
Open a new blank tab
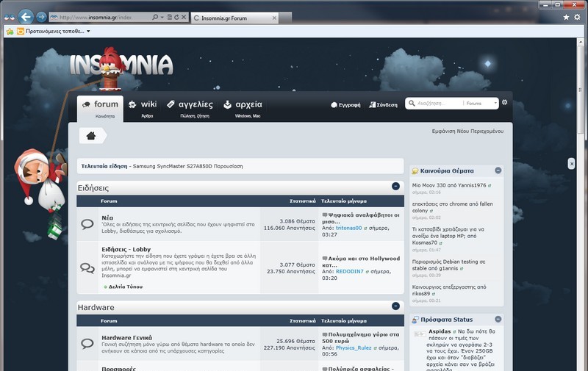pyautogui.click(x=285, y=18)
